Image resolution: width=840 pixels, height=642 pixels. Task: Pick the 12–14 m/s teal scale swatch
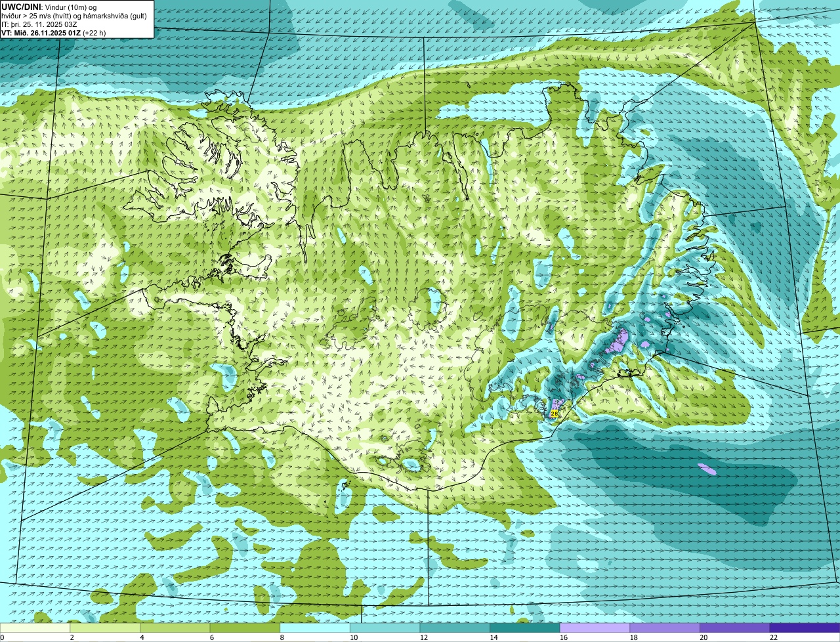(455, 628)
